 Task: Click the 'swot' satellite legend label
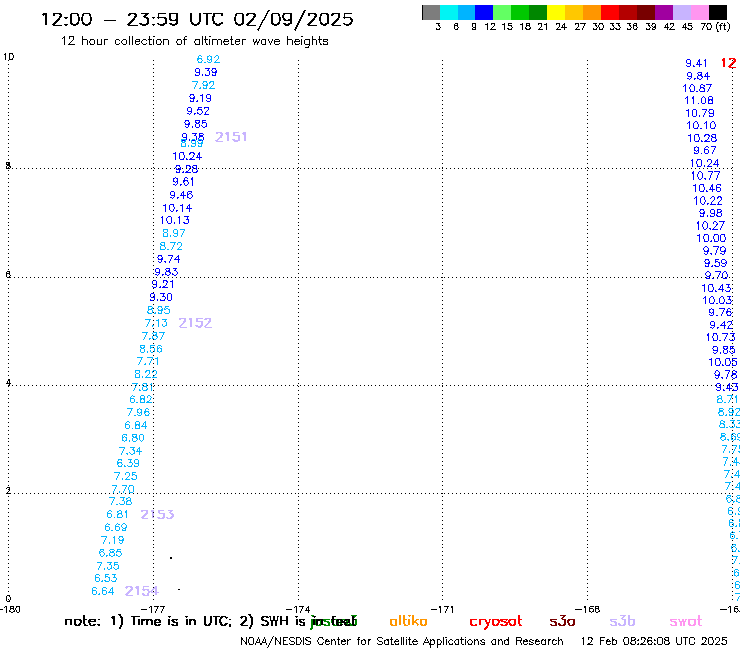click(686, 621)
